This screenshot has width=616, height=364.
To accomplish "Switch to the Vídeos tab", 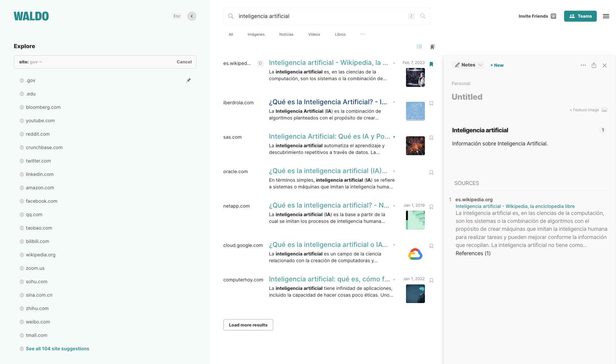I will [314, 34].
